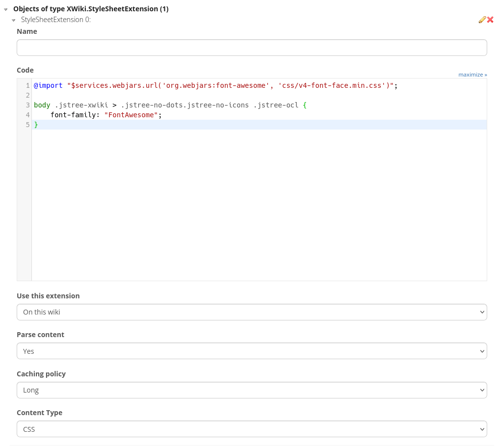Click line number 4 in the editor gutter
Image resolution: width=498 pixels, height=448 pixels.
click(x=28, y=115)
